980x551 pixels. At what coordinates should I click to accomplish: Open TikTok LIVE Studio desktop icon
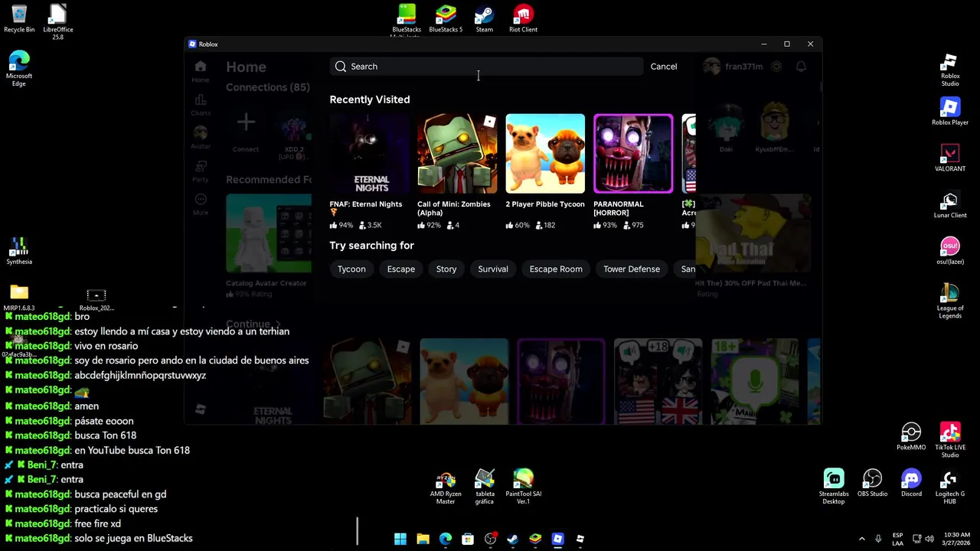coord(950,440)
